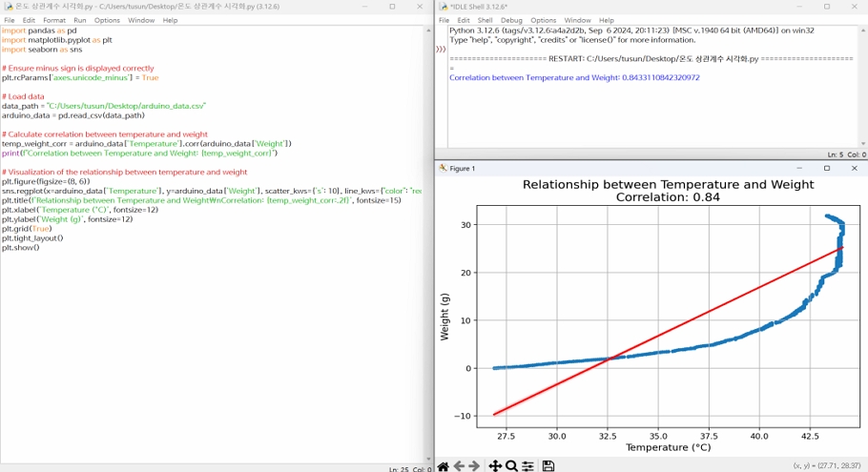868x472 pixels.
Task: Click the plt.show() line
Action: [x=20, y=247]
